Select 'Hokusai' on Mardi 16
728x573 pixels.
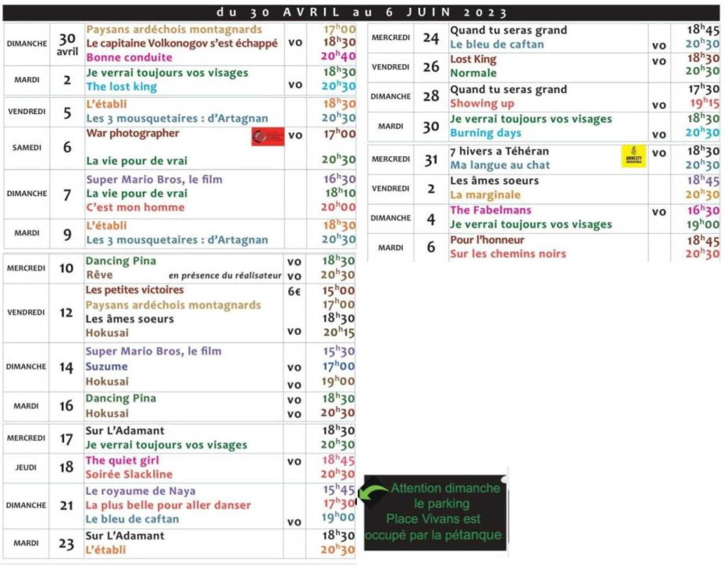(x=107, y=413)
